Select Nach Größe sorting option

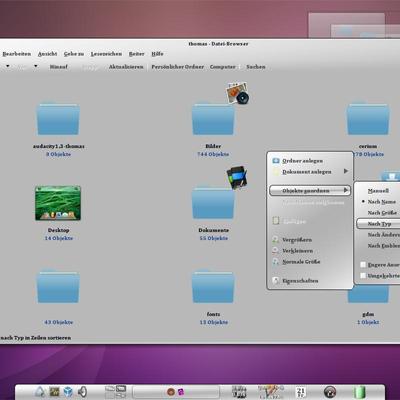click(x=378, y=213)
